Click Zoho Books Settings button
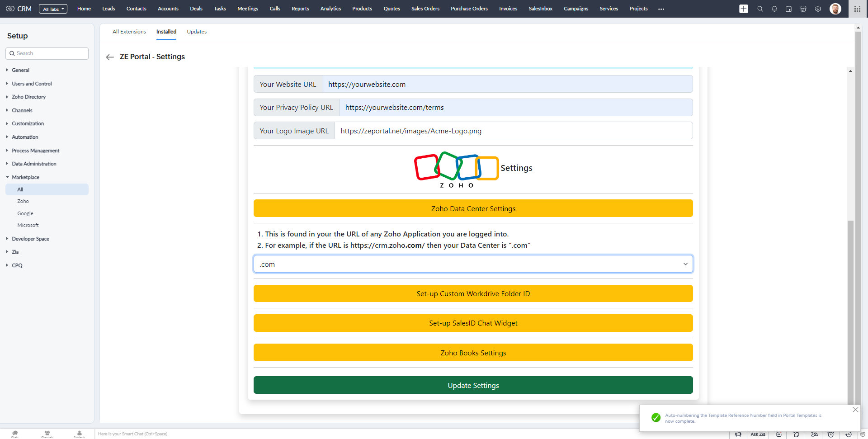The height and width of the screenshot is (439, 868). pyautogui.click(x=473, y=353)
